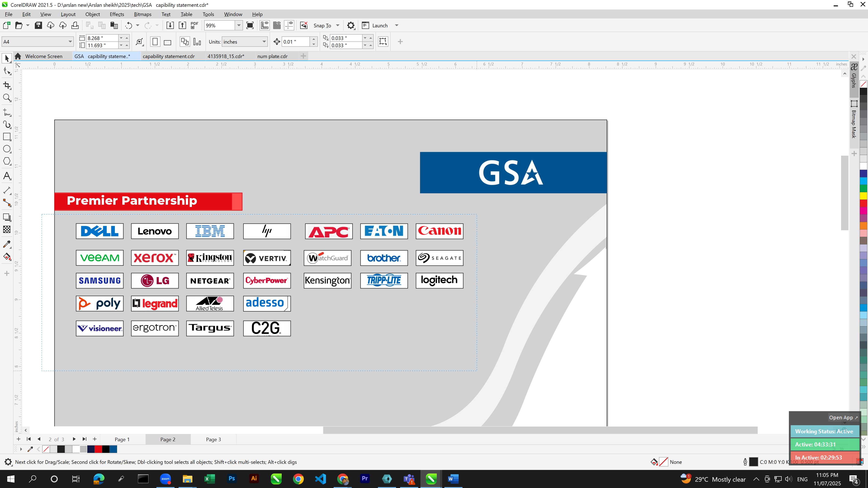Jump to last page button
The image size is (868, 488).
coord(85,439)
